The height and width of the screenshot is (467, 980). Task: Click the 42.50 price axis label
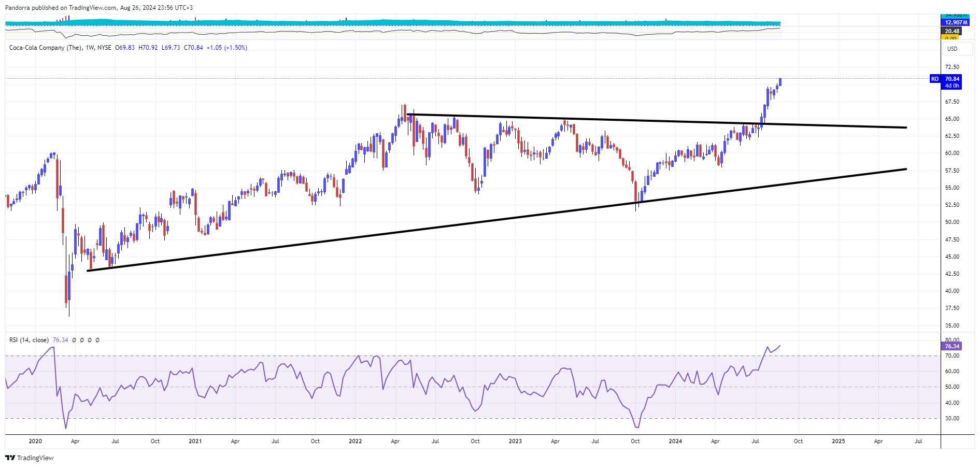tap(952, 274)
